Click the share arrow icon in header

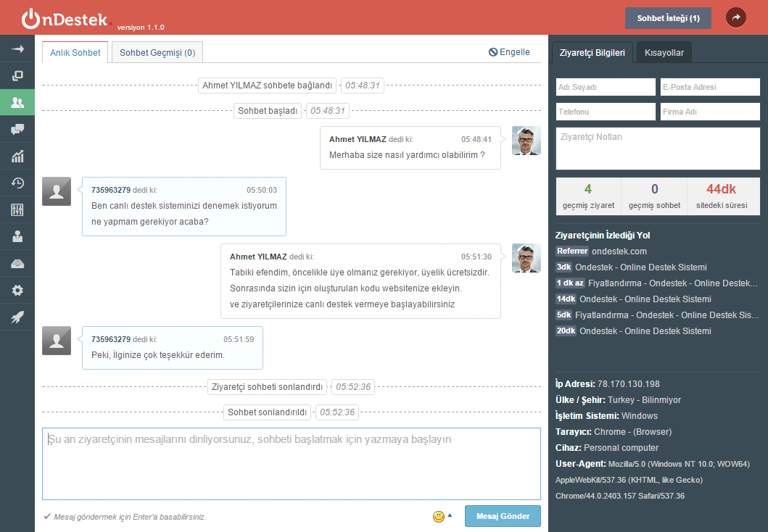click(x=736, y=17)
